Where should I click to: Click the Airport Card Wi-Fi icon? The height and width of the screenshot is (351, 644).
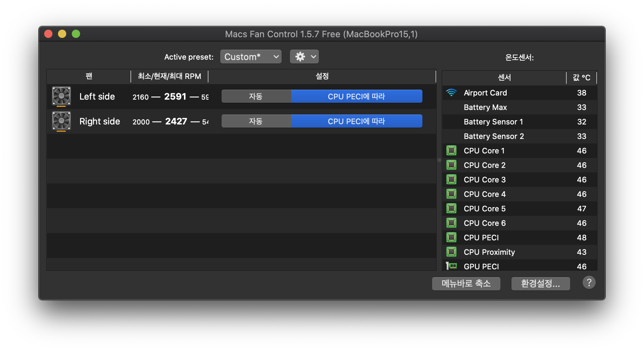(x=451, y=93)
